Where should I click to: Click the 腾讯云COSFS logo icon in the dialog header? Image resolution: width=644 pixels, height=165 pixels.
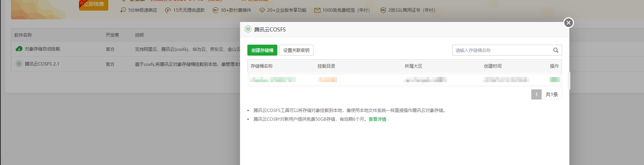248,29
